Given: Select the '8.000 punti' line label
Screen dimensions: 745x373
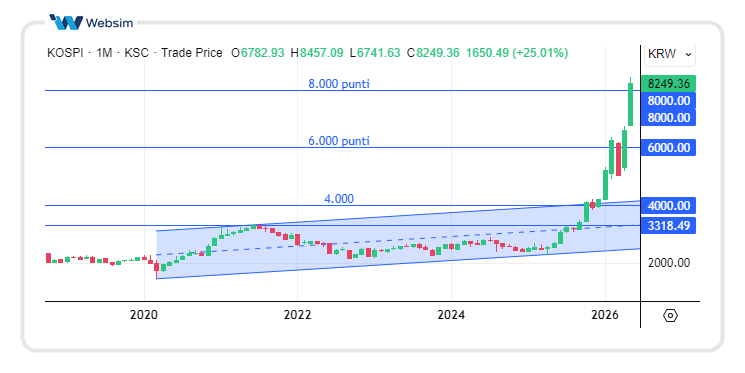Looking at the screenshot, I should pos(339,84).
